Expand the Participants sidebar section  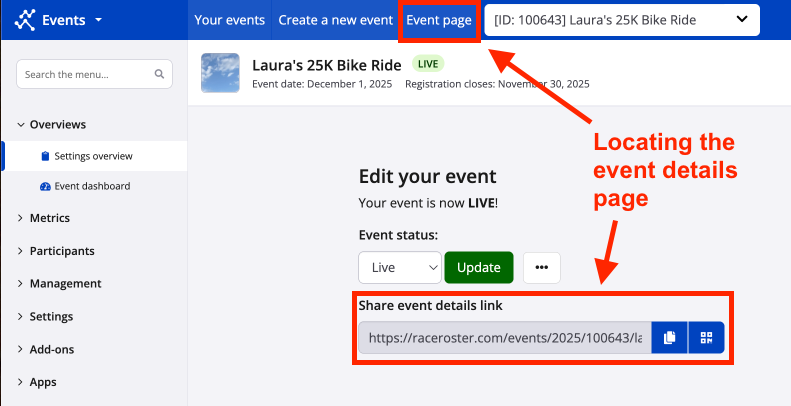(x=62, y=251)
